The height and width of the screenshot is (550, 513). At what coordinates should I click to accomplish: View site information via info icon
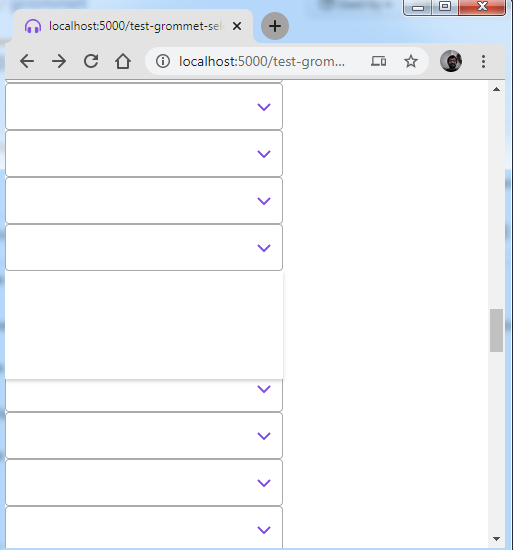[x=163, y=61]
